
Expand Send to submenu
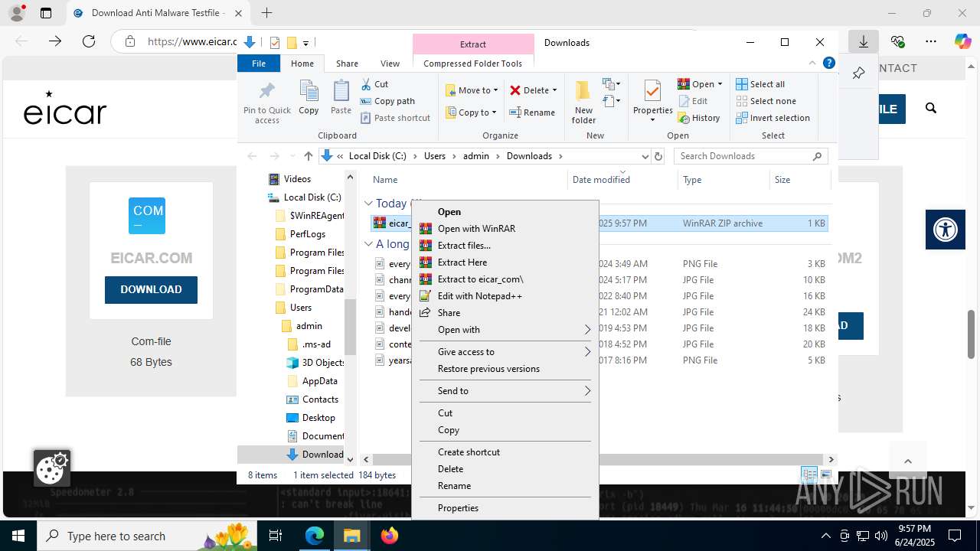pyautogui.click(x=505, y=391)
